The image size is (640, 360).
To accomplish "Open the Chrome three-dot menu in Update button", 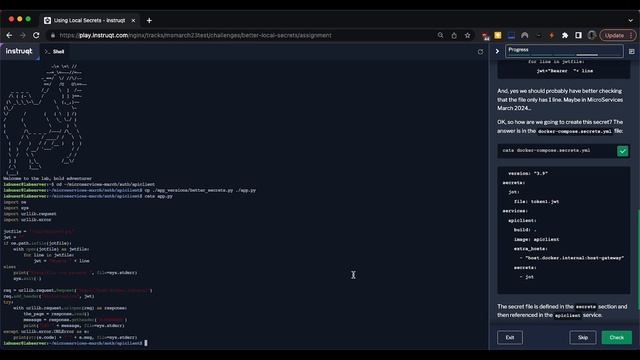I will (x=631, y=36).
